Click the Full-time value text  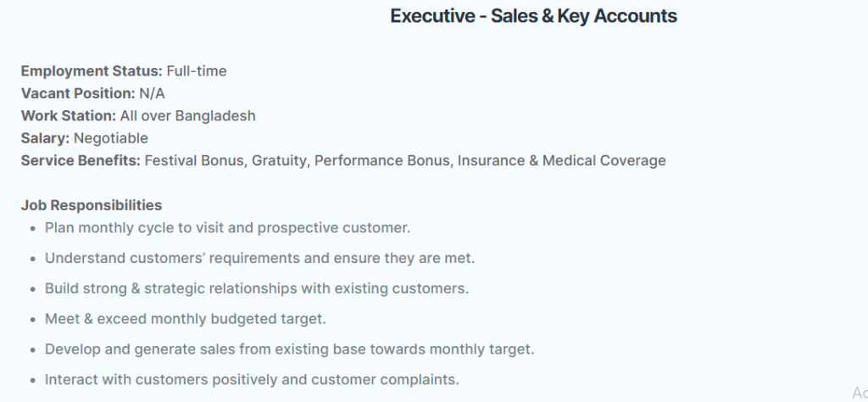[197, 71]
